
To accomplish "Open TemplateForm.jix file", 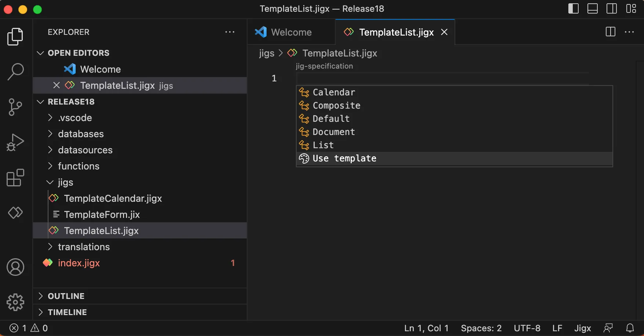I will pos(140,215).
